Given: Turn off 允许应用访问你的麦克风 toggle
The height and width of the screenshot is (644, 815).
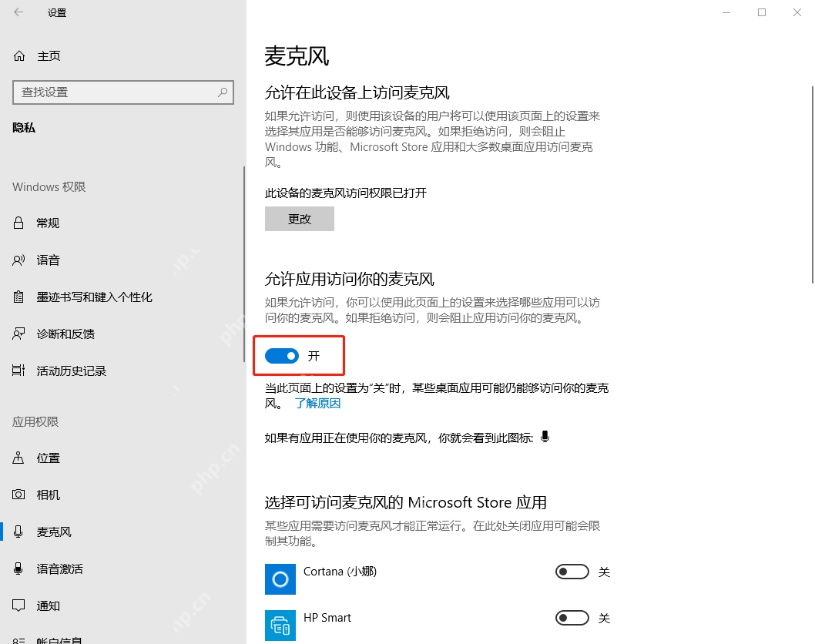Looking at the screenshot, I should pos(282,356).
